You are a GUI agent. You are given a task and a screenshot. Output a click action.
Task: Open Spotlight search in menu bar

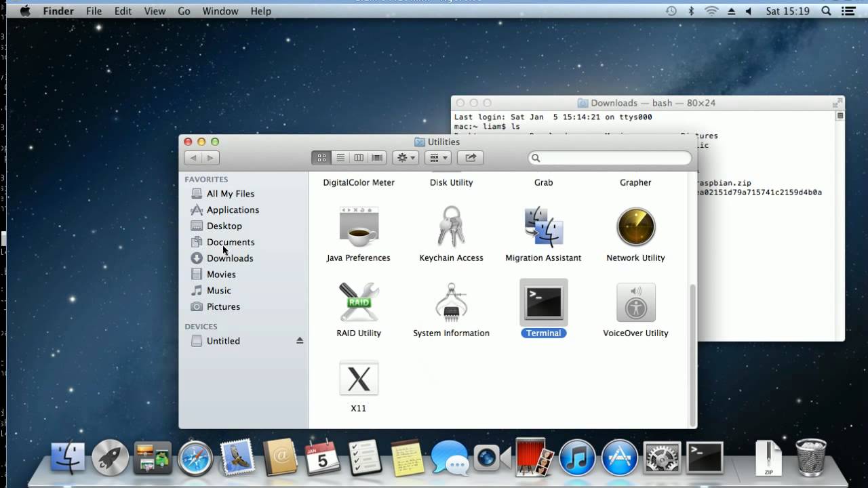(x=826, y=11)
